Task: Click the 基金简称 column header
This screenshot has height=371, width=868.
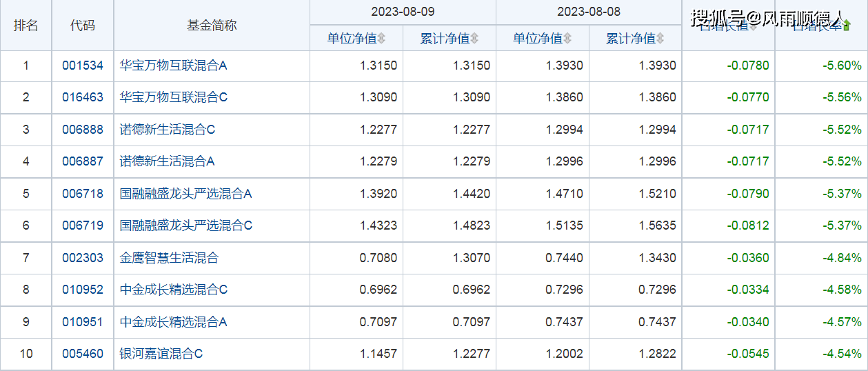Action: point(212,26)
